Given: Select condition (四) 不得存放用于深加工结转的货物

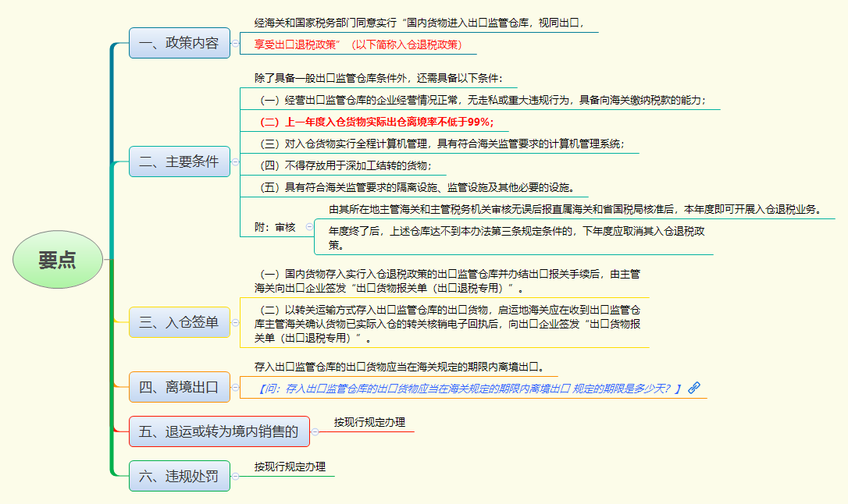Looking at the screenshot, I should coord(346,165).
